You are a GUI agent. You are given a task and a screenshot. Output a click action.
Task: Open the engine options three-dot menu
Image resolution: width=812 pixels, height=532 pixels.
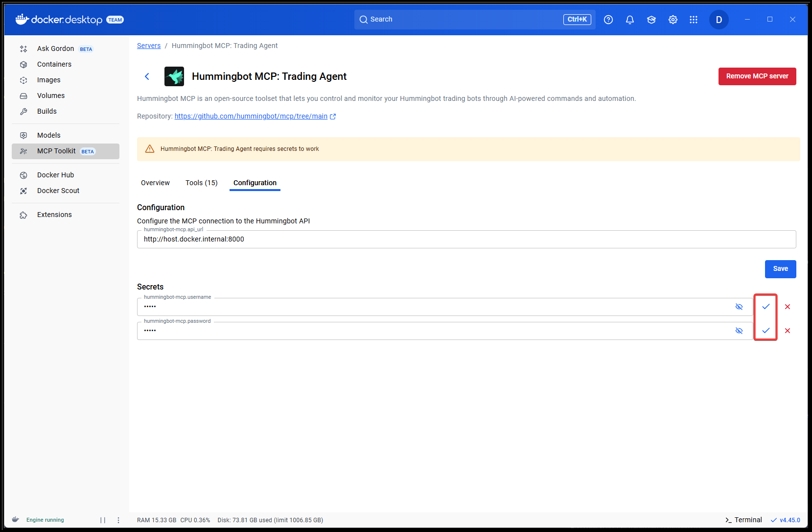point(118,520)
